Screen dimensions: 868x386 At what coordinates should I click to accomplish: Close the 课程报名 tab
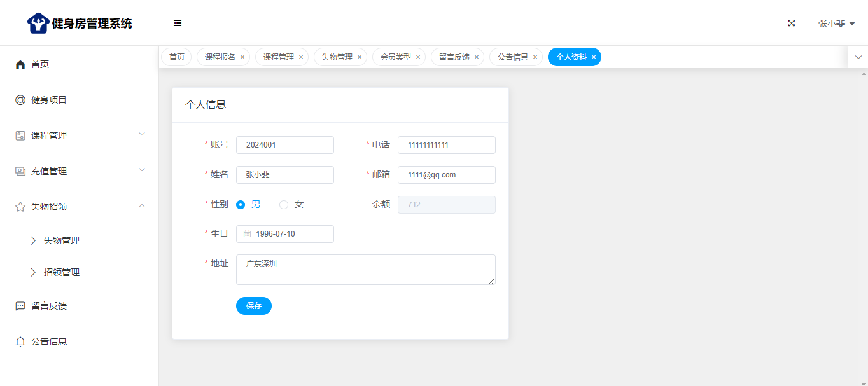point(242,57)
